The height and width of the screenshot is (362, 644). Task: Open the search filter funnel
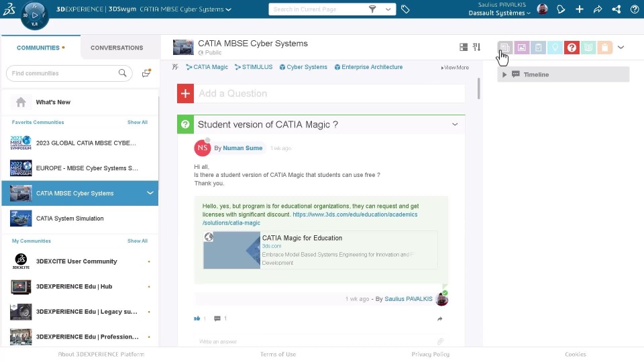(x=372, y=9)
